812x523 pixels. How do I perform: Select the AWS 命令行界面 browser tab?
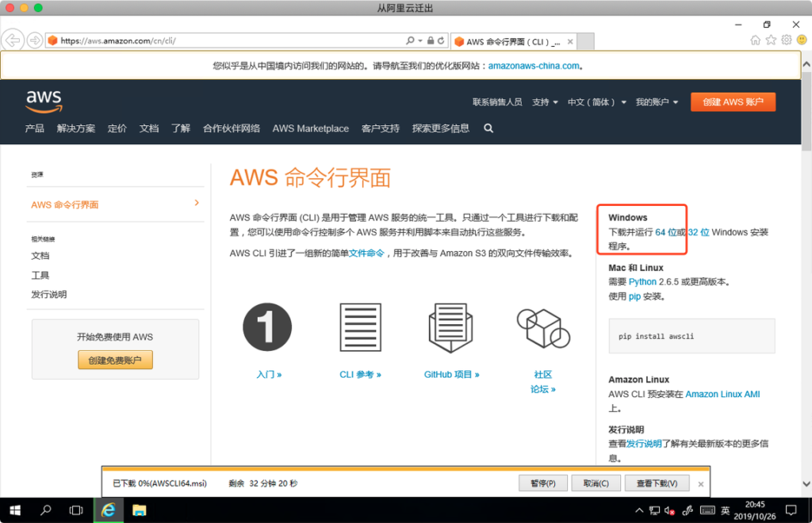tap(511, 41)
